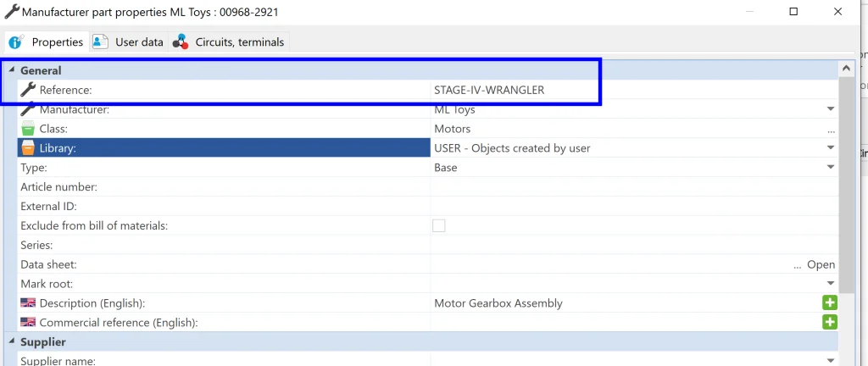Screen dimensions: 868x366
Task: Click the scrollbar up arrow
Action: [846, 69]
